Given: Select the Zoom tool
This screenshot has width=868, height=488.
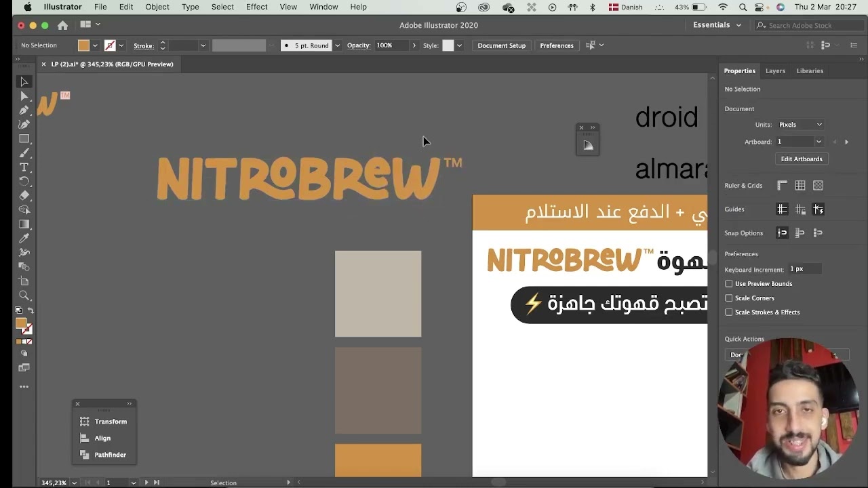Looking at the screenshot, I should [x=24, y=296].
